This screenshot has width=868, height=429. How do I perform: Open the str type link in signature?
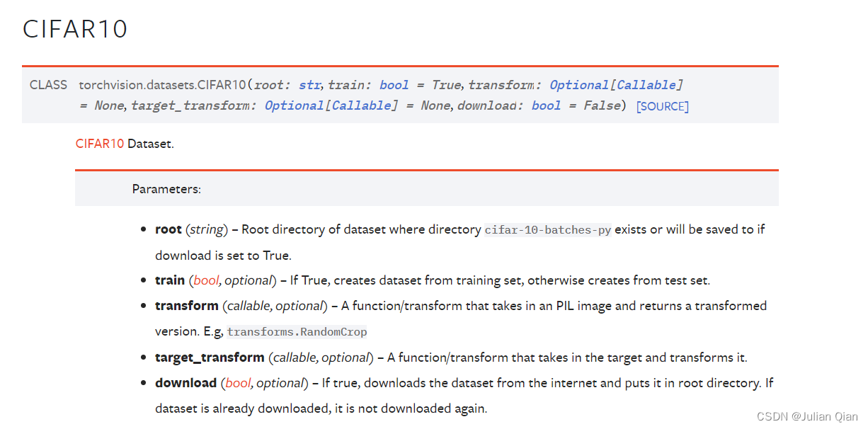309,85
